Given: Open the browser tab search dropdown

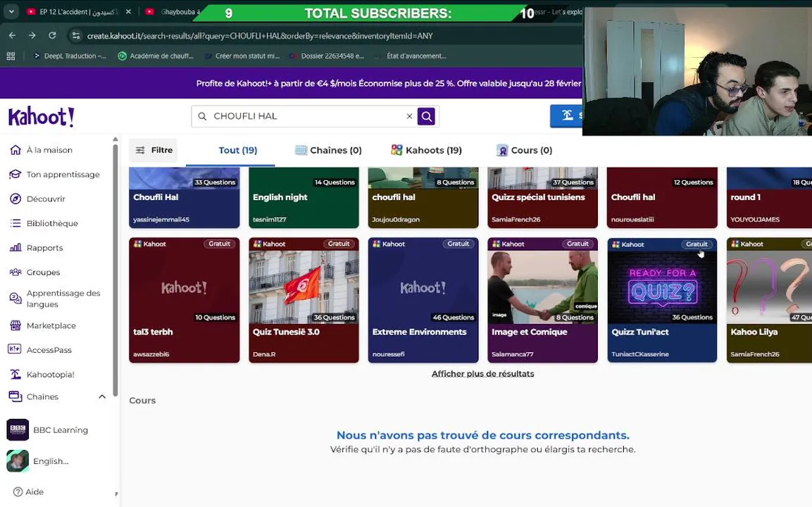Looking at the screenshot, I should (11, 11).
